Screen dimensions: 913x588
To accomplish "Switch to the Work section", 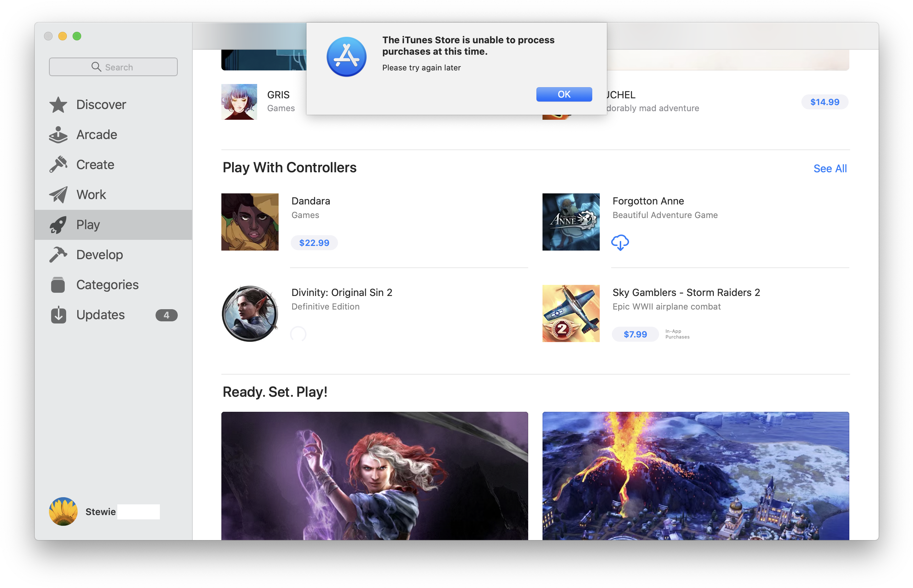I will click(113, 195).
